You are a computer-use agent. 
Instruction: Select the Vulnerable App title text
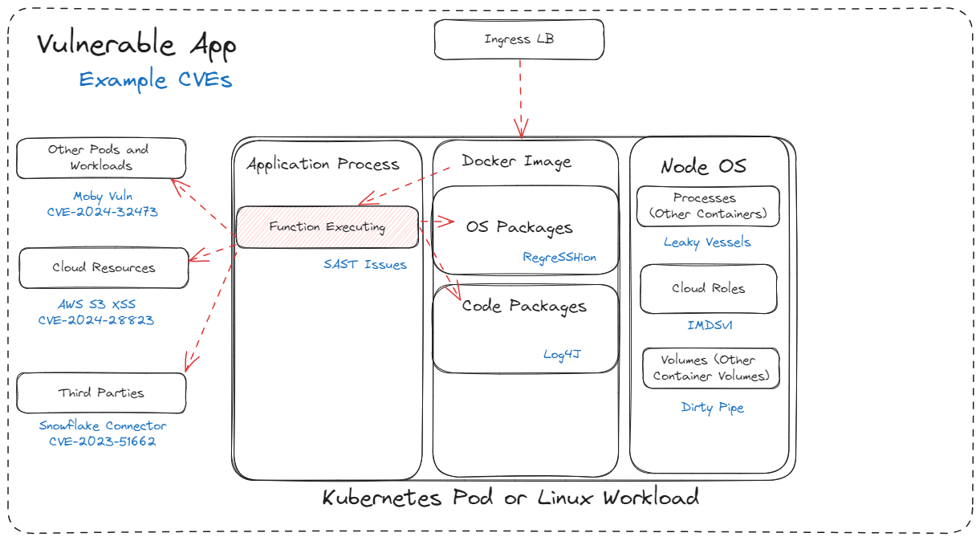click(136, 46)
